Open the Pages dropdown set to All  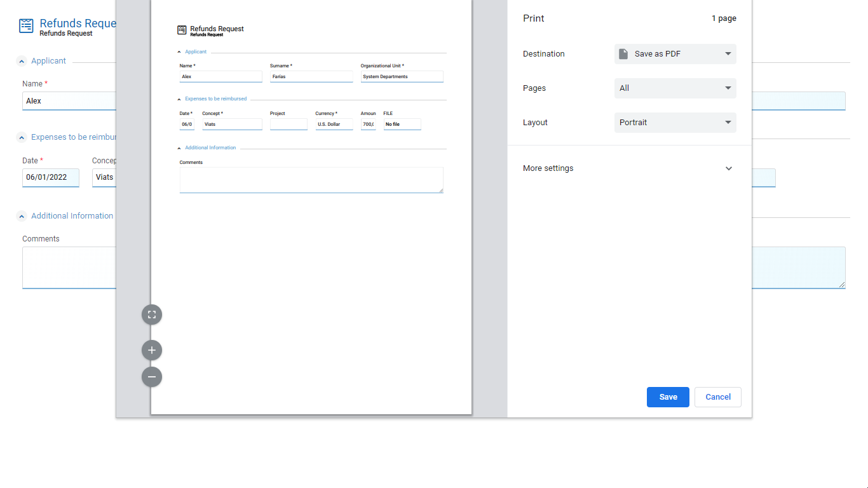tap(675, 88)
